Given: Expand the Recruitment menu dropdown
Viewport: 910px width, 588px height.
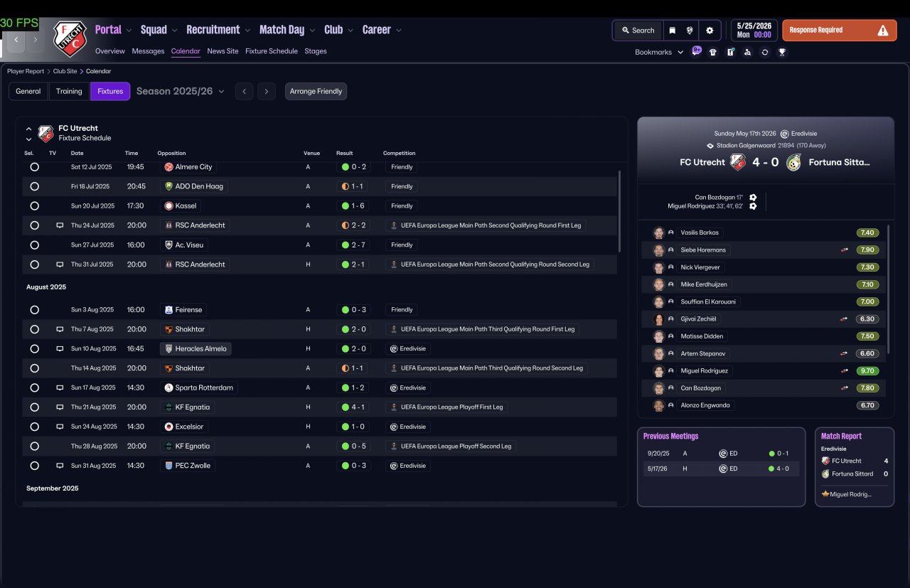Looking at the screenshot, I should pyautogui.click(x=247, y=30).
